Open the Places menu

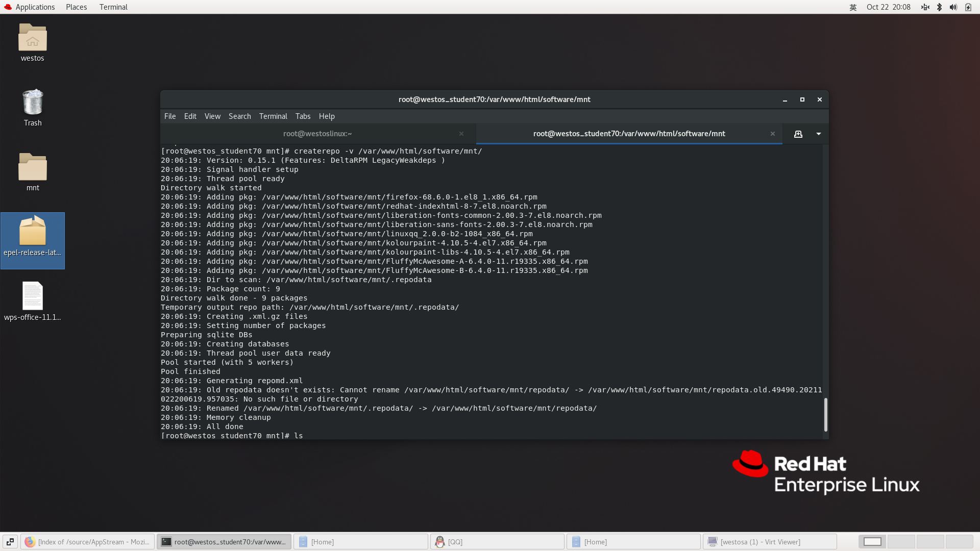[76, 7]
